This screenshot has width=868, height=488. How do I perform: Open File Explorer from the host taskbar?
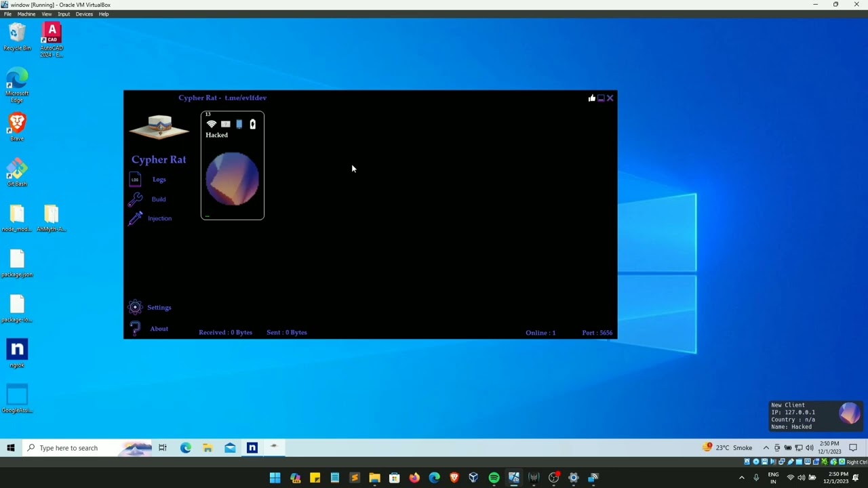(374, 478)
